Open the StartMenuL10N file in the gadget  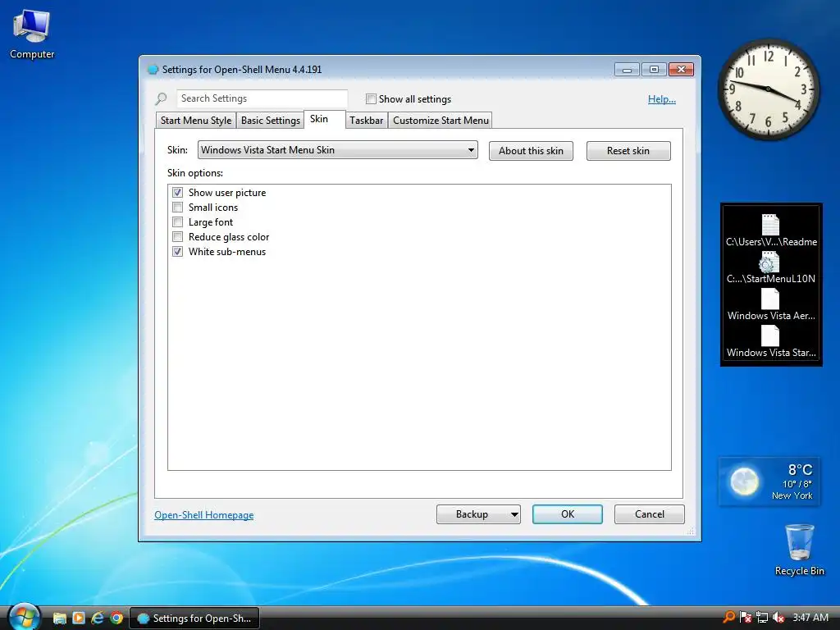pos(771,268)
